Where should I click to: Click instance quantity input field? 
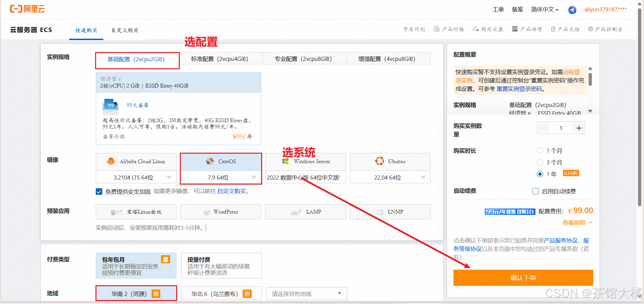(x=561, y=128)
